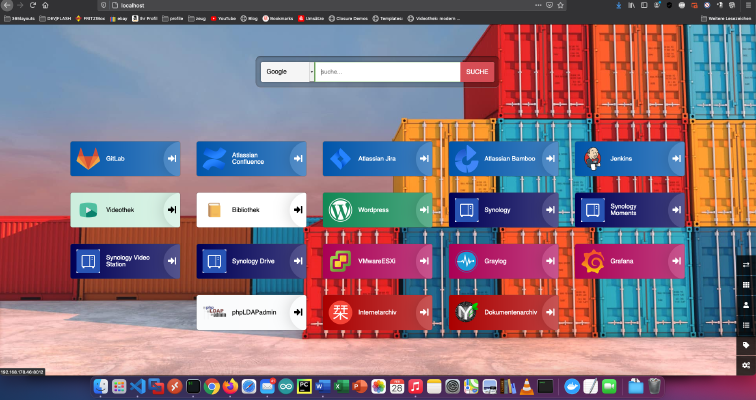The height and width of the screenshot is (400, 756).
Task: Open Firefox in the dock
Action: [x=230, y=386]
